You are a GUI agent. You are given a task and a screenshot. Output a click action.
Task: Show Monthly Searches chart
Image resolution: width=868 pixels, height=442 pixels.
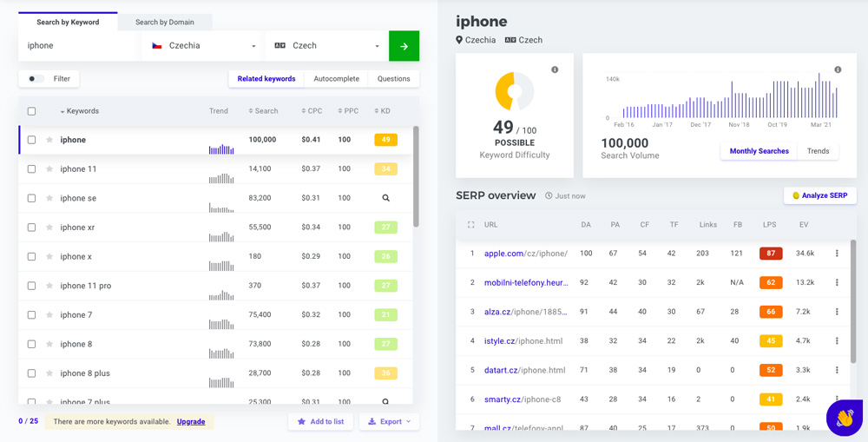(x=759, y=151)
